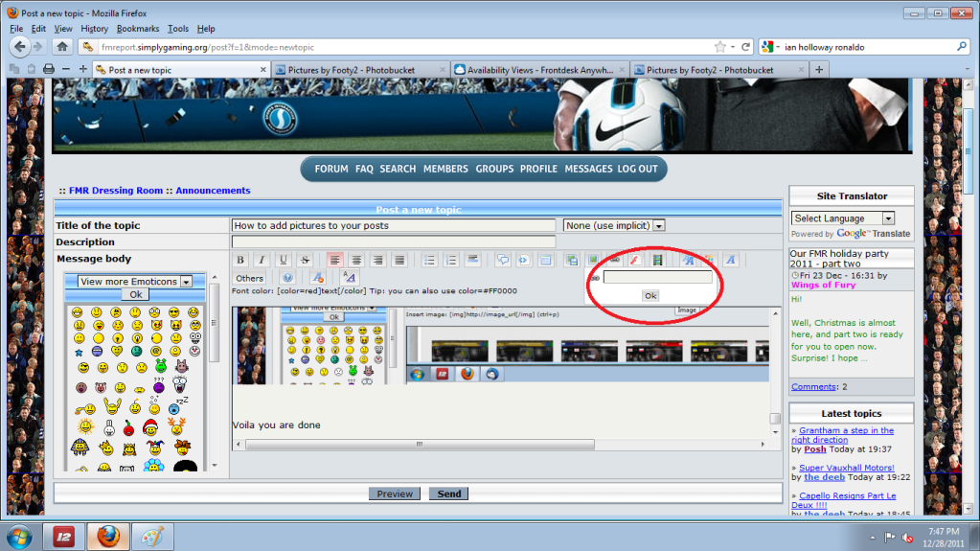This screenshot has width=980, height=551.
Task: Underline the selected message text
Action: point(284,261)
